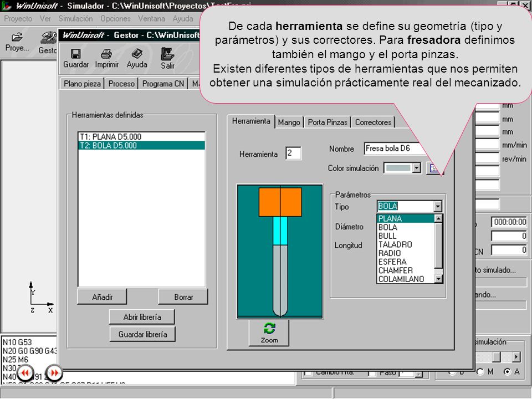Click the Abrir librería button
Image resolution: width=532 pixels, height=399 pixels.
(142, 317)
